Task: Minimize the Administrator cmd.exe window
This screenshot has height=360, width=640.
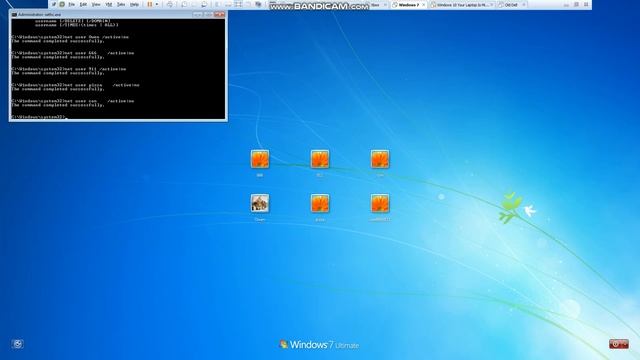Action: [198, 14]
